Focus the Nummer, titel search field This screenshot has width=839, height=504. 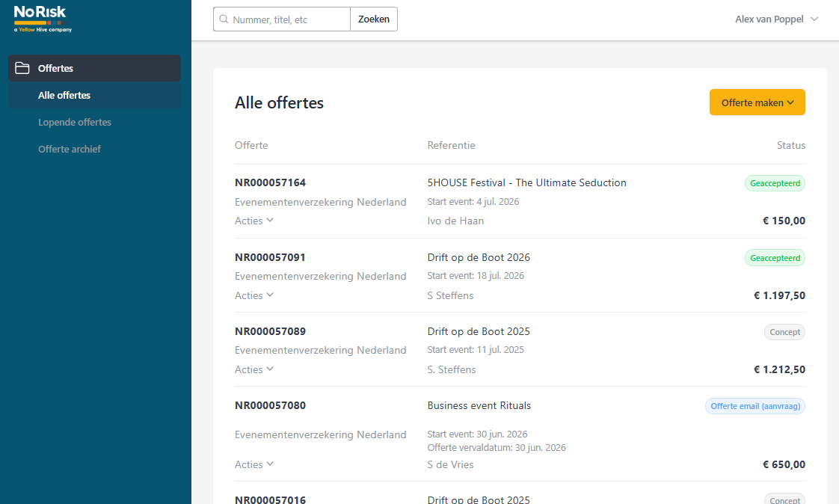[282, 19]
